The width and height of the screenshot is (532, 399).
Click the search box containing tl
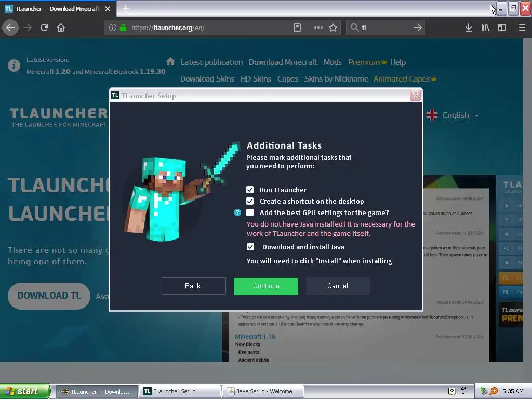click(x=385, y=28)
